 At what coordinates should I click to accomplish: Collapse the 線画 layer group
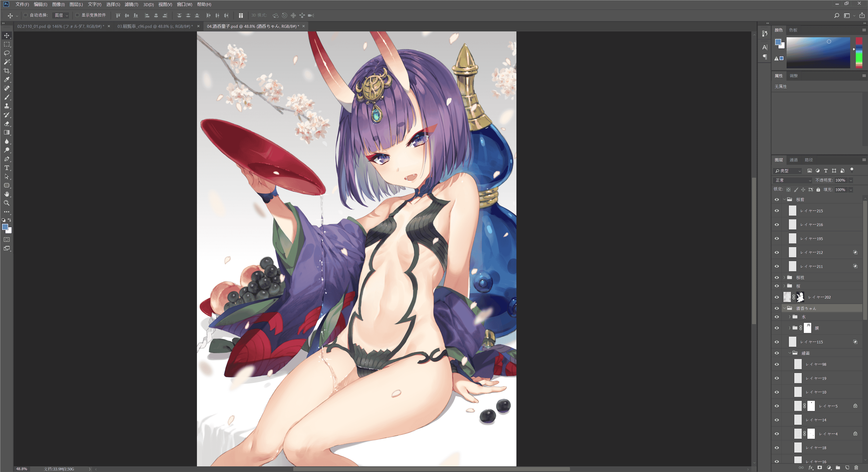[790, 353]
